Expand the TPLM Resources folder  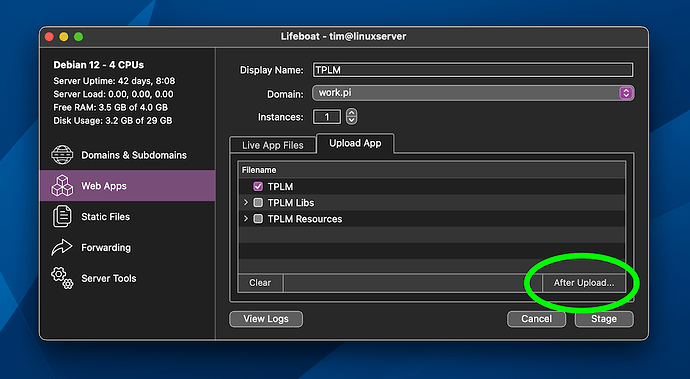(x=246, y=219)
